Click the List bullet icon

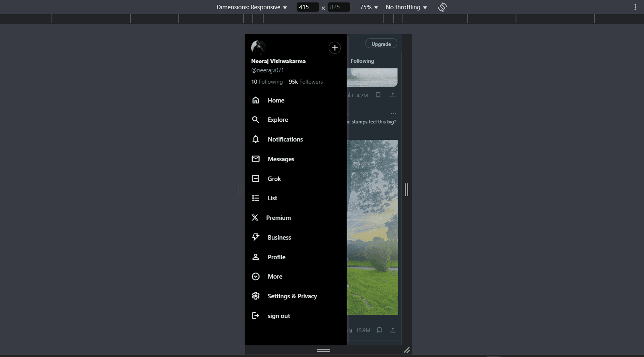(256, 198)
